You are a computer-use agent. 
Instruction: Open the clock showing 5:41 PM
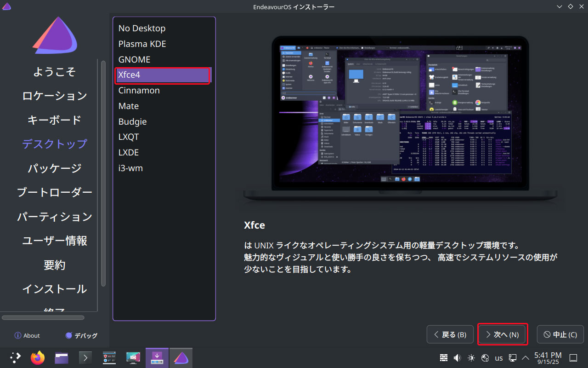548,358
